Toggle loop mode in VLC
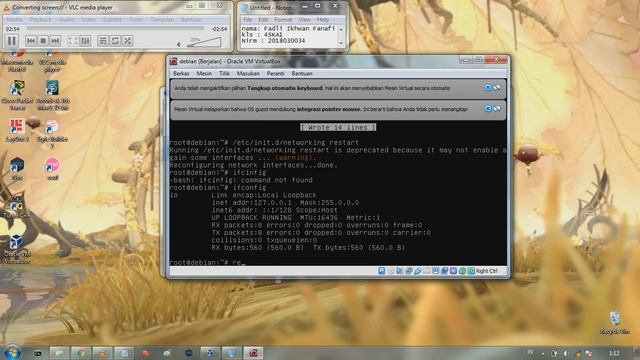The height and width of the screenshot is (360, 640). (115, 40)
